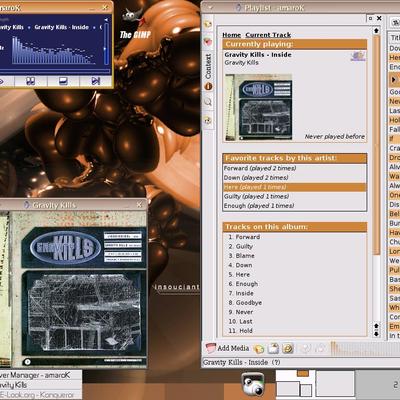This screenshot has height=400, width=400.
Task: Detach the sidebar panel with square button
Action: coord(370,18)
